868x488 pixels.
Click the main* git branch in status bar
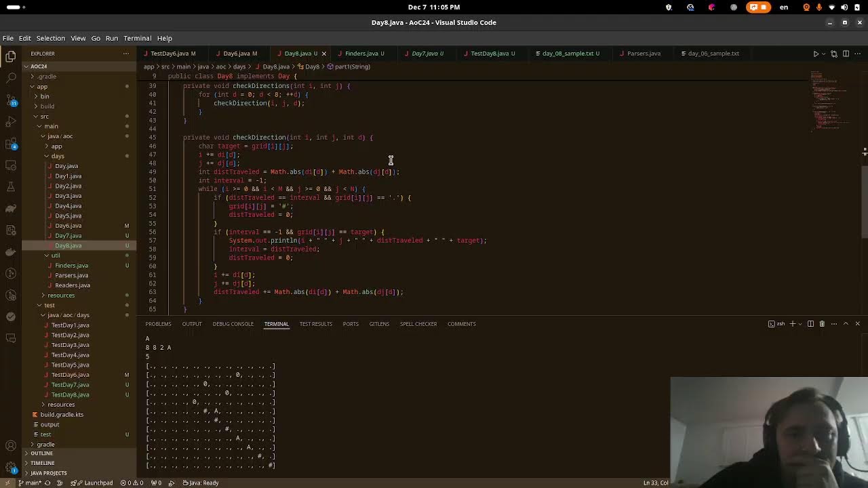[29, 483]
